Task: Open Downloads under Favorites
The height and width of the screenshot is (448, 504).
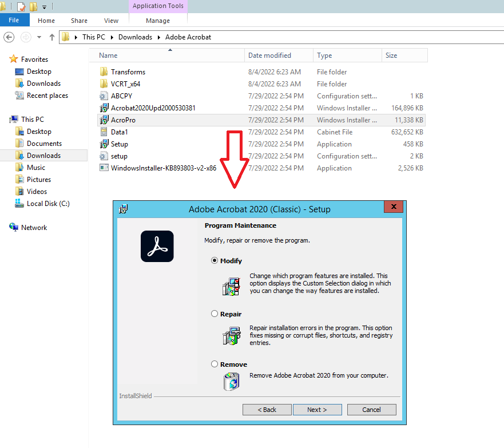Action: pos(43,84)
